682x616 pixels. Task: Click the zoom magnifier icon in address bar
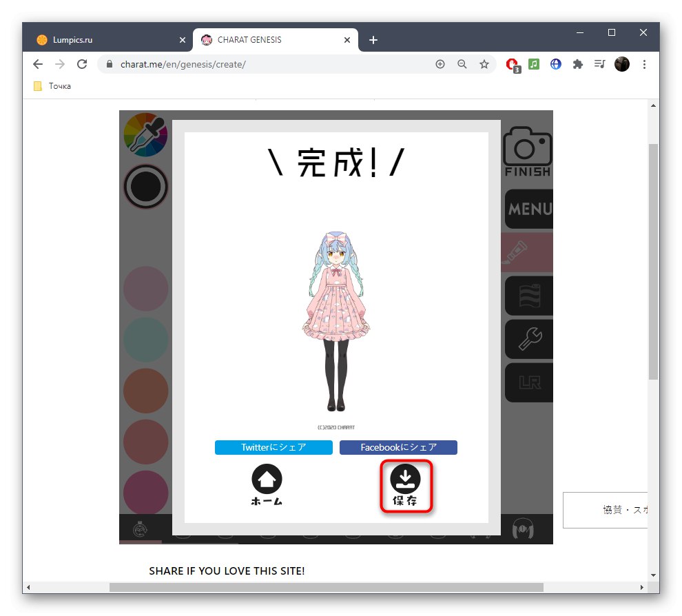click(x=462, y=64)
